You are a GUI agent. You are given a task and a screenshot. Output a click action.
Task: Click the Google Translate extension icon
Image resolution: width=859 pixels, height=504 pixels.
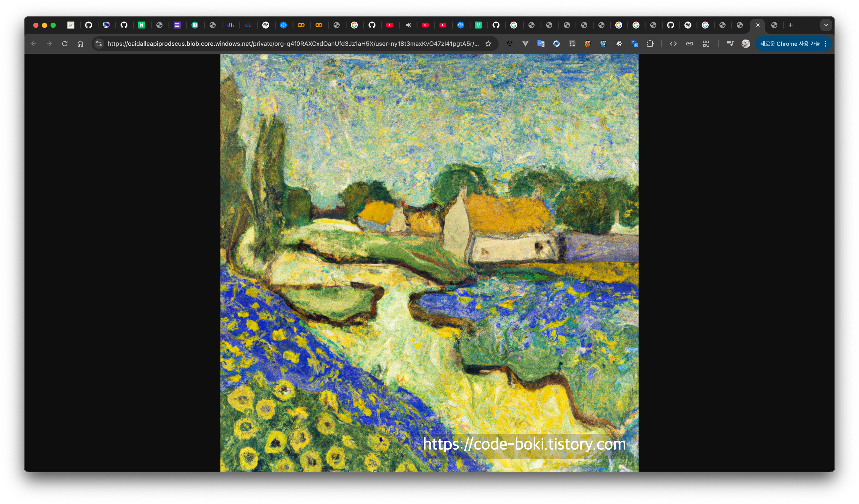point(541,44)
